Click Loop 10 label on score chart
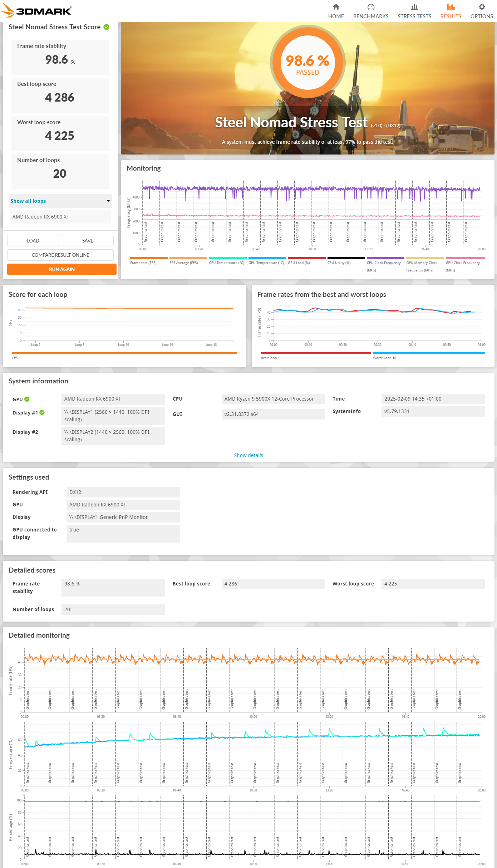This screenshot has width=497, height=868. pyautogui.click(x=123, y=345)
